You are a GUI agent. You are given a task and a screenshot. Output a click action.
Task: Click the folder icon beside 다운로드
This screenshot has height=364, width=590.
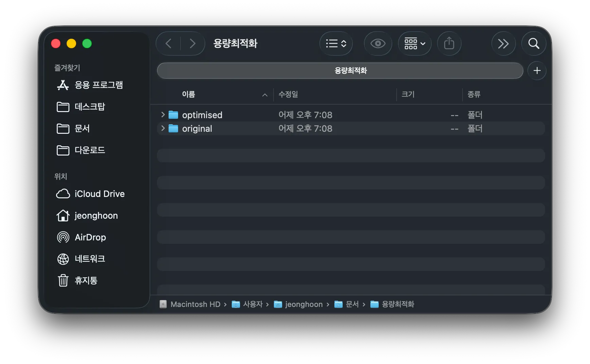pos(63,150)
